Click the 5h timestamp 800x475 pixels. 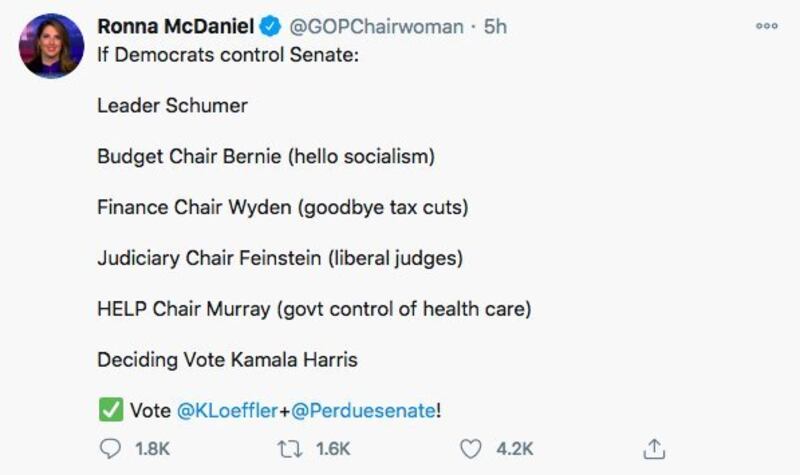[x=495, y=27]
